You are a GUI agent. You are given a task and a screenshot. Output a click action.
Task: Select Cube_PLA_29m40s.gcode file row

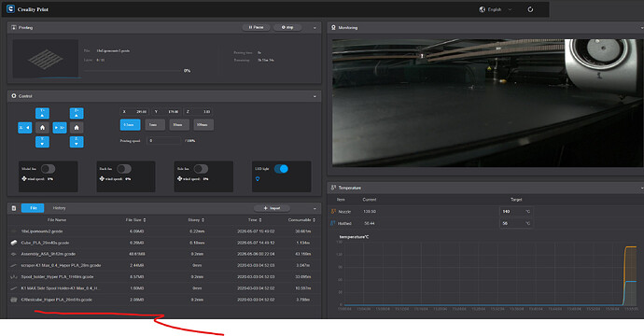(x=164, y=243)
